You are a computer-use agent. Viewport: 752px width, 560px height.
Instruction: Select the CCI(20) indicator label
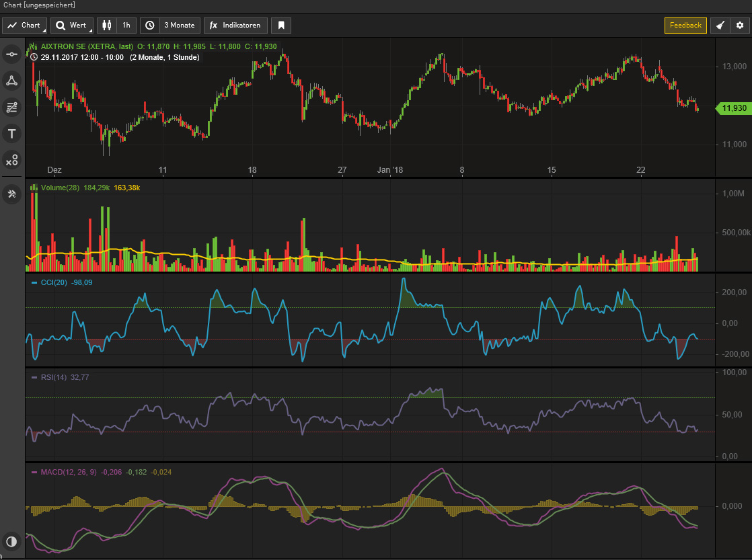(x=53, y=282)
